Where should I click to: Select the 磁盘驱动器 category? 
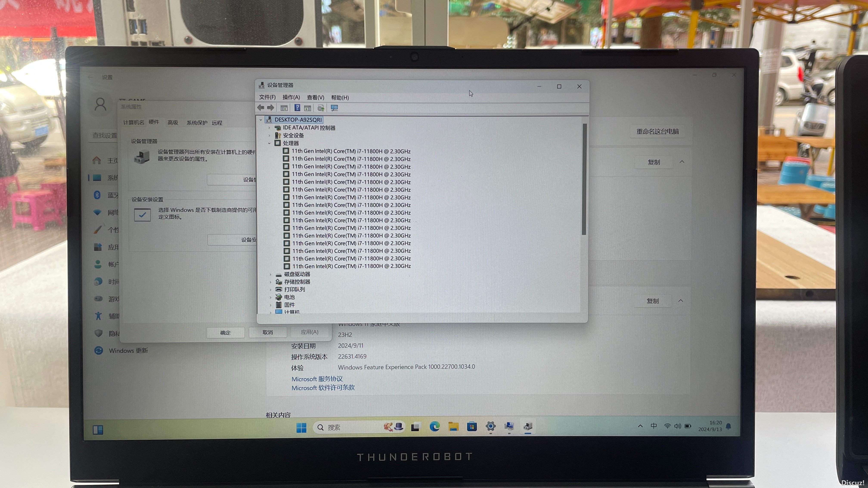[x=297, y=275]
